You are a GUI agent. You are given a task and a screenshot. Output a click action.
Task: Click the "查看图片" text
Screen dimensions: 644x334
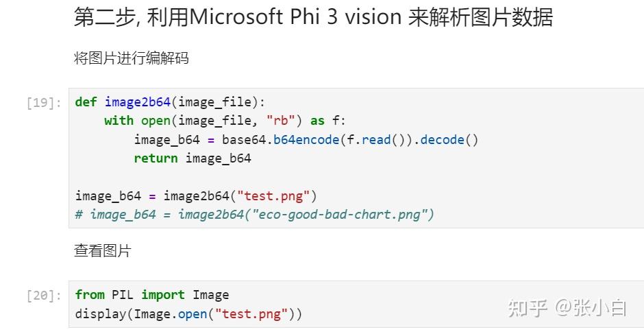102,251
